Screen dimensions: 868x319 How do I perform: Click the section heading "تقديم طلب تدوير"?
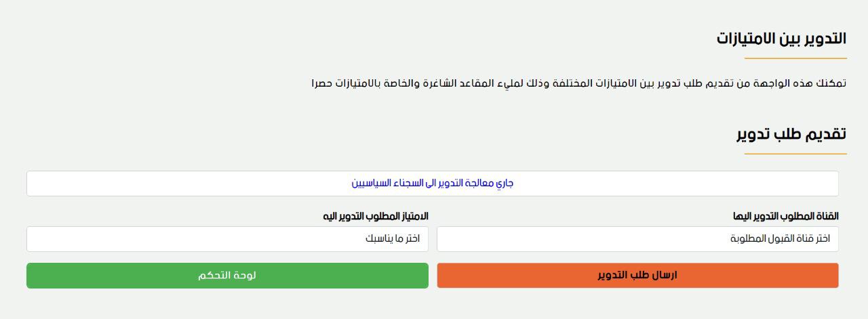click(x=791, y=134)
